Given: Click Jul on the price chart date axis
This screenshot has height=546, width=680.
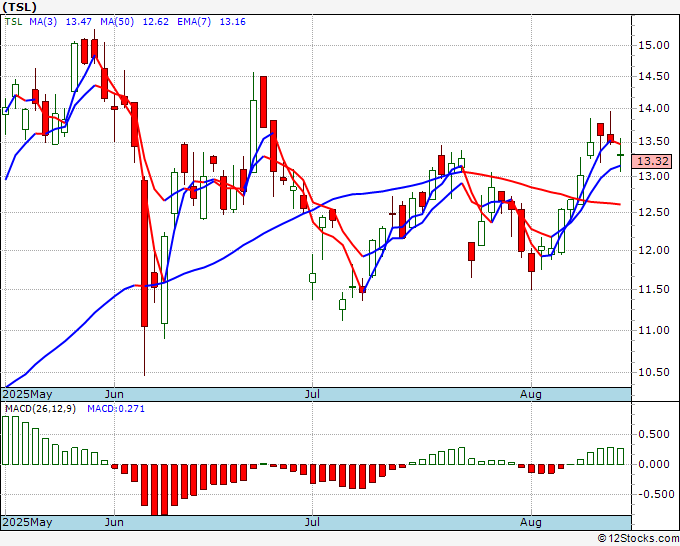Looking at the screenshot, I should (312, 395).
